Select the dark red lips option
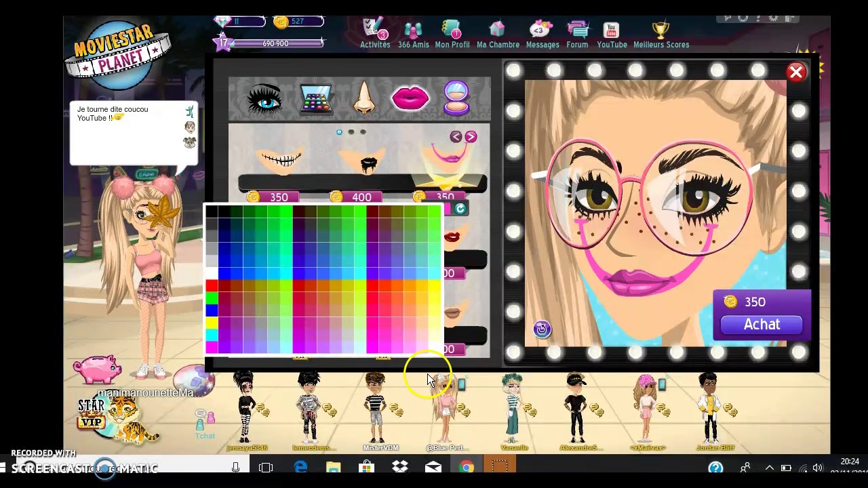 (452, 236)
